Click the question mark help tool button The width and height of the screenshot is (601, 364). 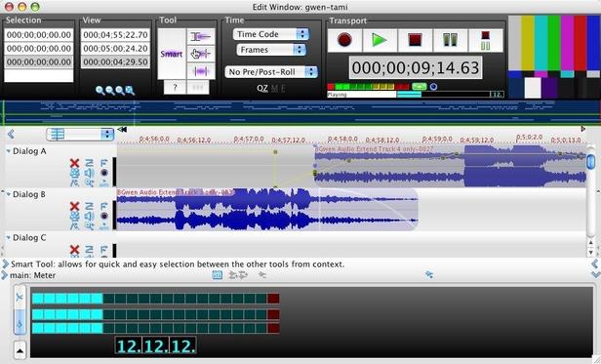[x=175, y=87]
